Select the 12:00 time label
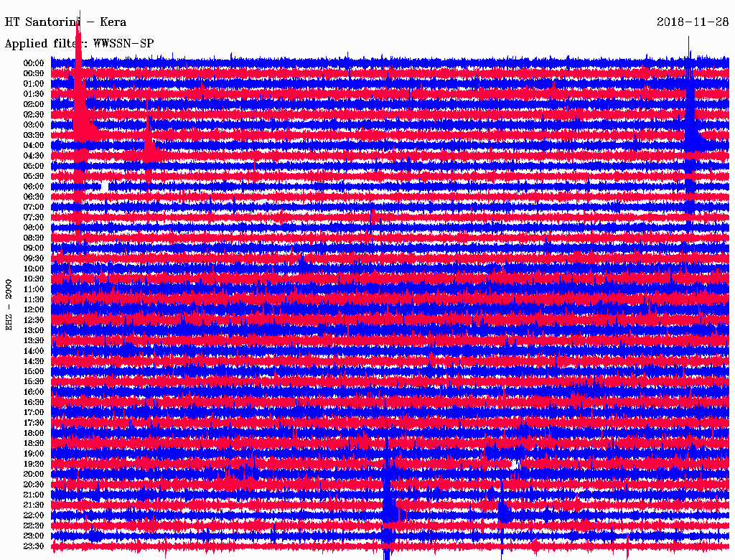Image resolution: width=735 pixels, height=560 pixels. (34, 309)
